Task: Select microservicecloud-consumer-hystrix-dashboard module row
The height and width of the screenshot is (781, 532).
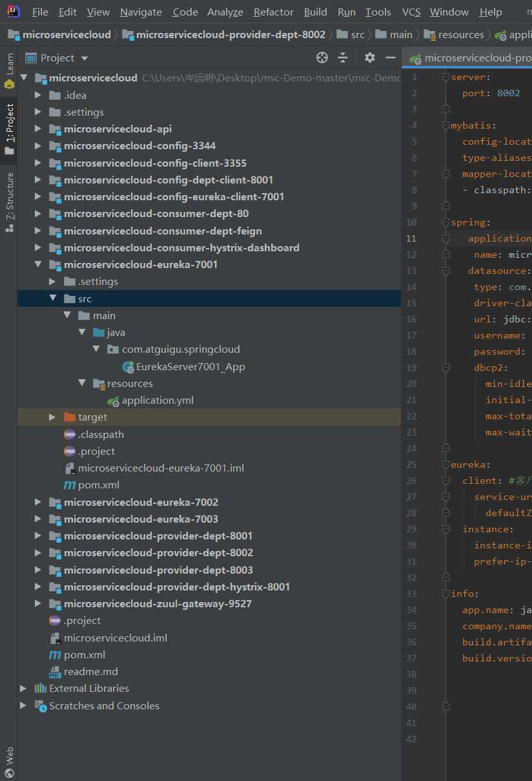Action: coord(209,248)
